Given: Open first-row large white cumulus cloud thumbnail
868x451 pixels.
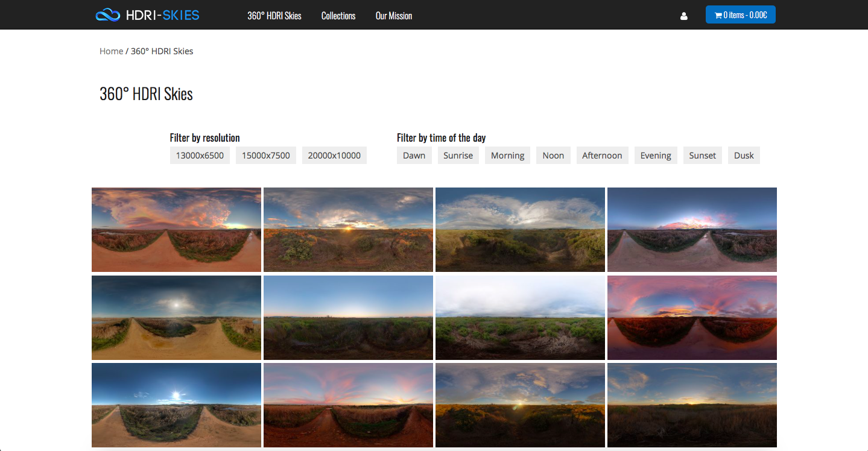Looking at the screenshot, I should (520, 230).
